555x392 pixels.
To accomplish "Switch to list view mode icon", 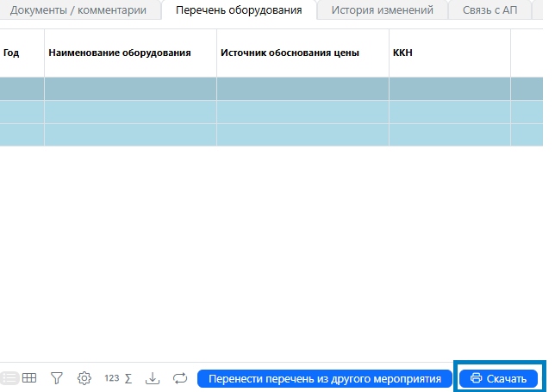I will [9, 377].
